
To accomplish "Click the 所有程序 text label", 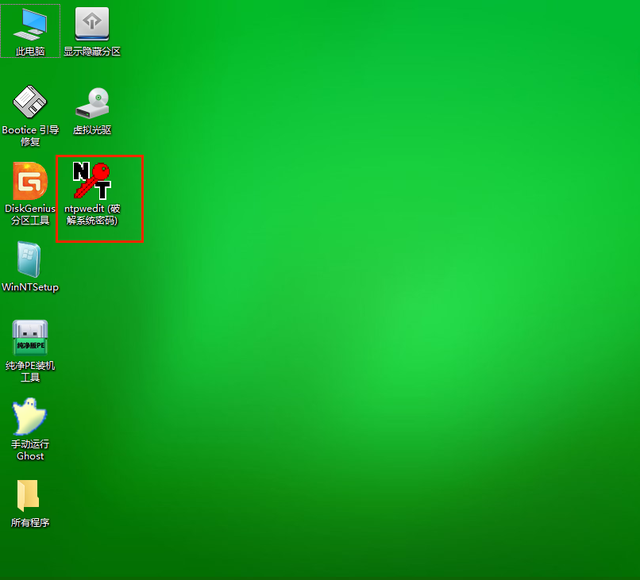I will click(30, 522).
